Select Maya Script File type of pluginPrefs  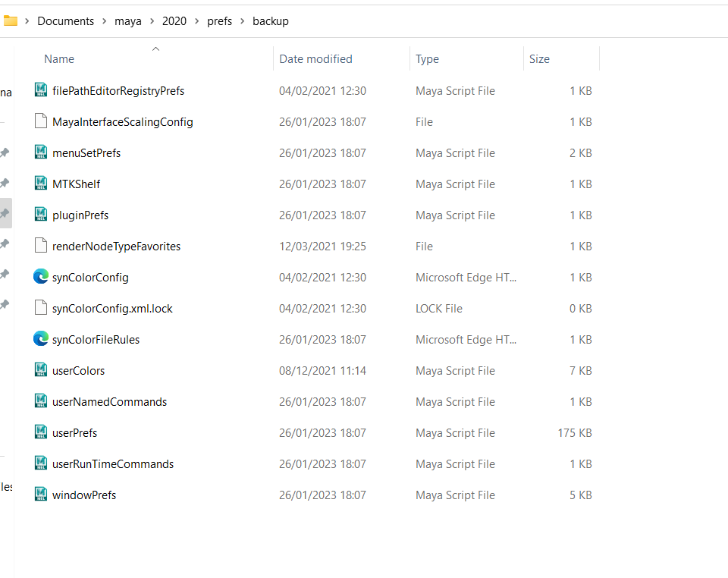tap(455, 215)
